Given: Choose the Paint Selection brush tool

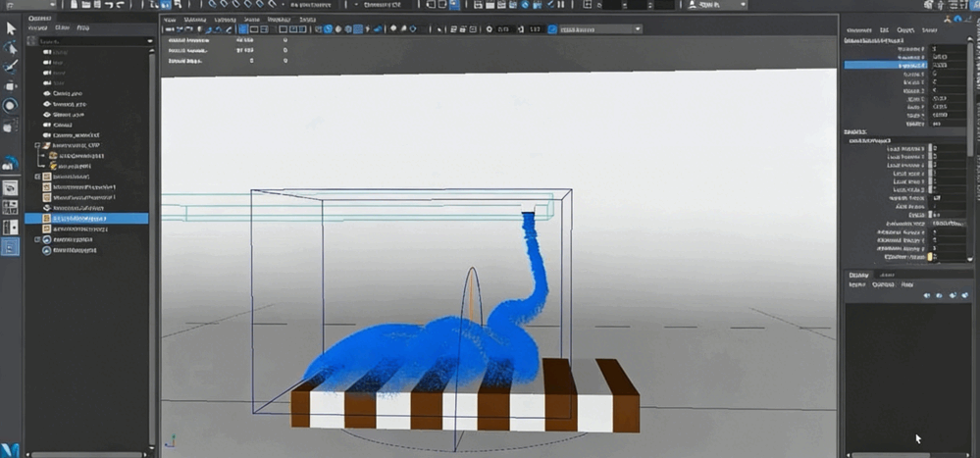Looking at the screenshot, I should (x=11, y=67).
